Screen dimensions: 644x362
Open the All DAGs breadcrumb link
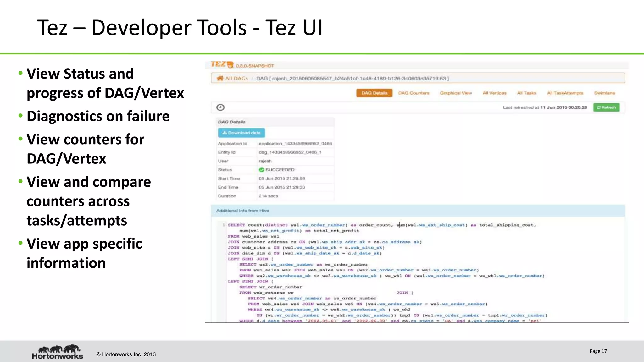pos(236,78)
